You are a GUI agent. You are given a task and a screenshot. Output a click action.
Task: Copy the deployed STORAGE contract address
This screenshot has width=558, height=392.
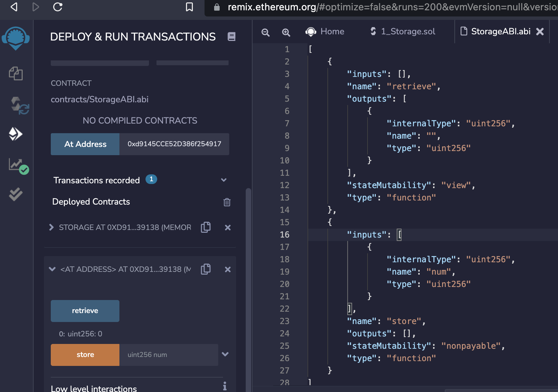click(x=206, y=227)
